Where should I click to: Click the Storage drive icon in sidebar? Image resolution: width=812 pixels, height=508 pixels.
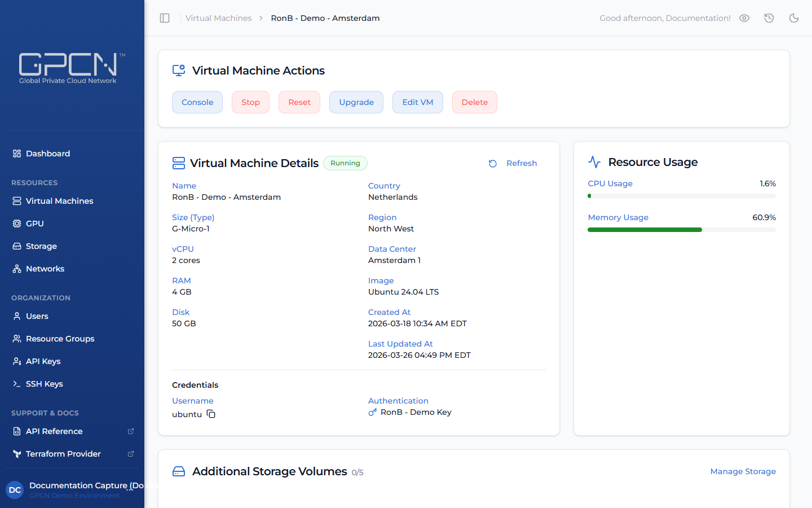17,246
